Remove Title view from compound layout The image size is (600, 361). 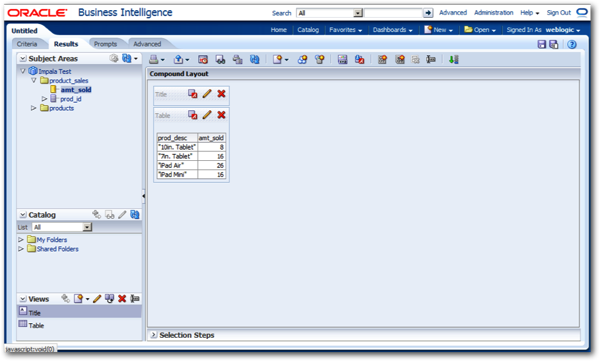[221, 94]
